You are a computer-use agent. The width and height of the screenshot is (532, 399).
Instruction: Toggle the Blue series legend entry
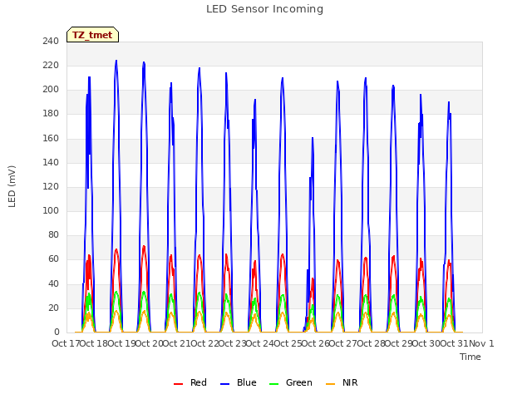click(x=239, y=382)
